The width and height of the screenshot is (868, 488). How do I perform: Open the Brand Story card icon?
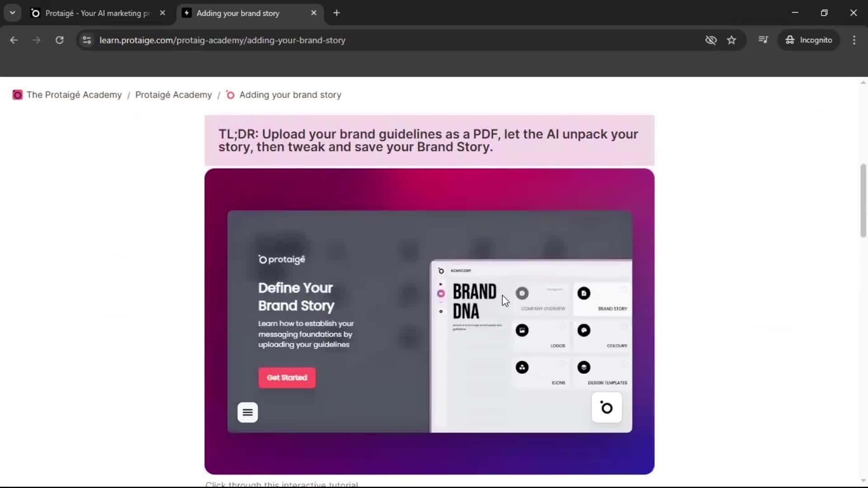click(584, 294)
